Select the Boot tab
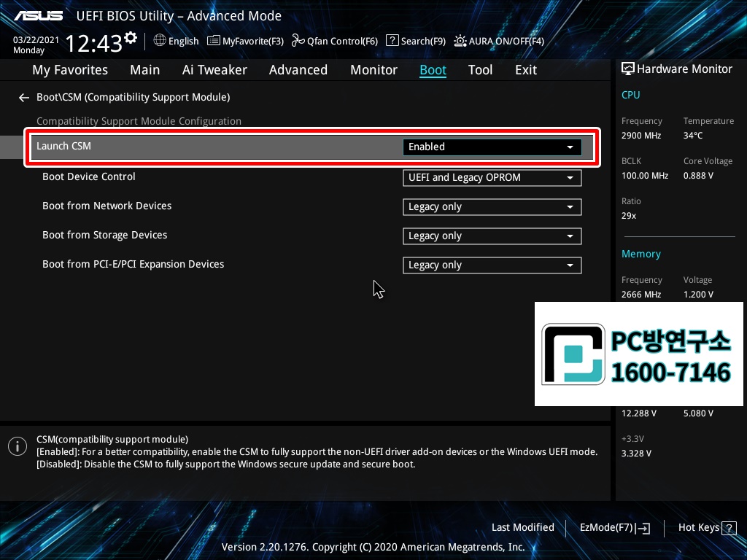This screenshot has height=560, width=747. (x=433, y=70)
